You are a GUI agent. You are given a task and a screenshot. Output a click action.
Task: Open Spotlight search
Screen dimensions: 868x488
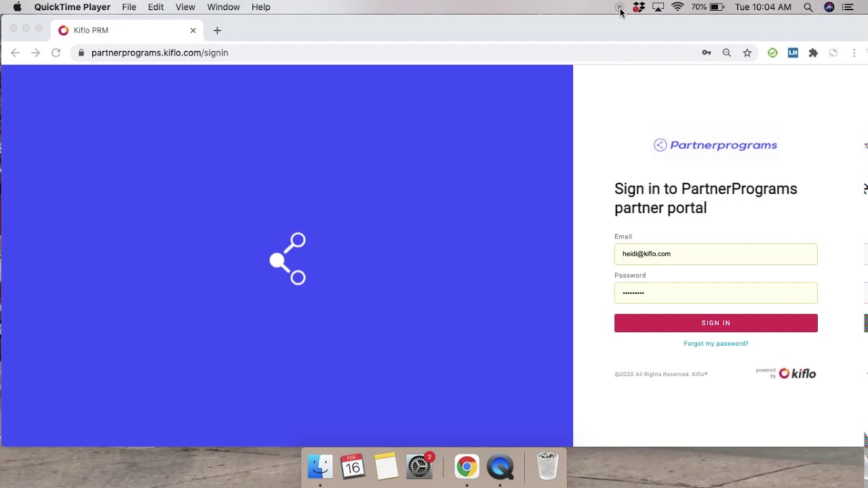pyautogui.click(x=808, y=7)
